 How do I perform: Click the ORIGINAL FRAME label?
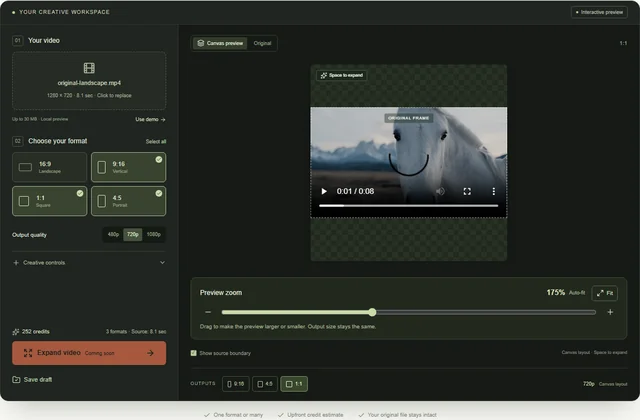409,118
